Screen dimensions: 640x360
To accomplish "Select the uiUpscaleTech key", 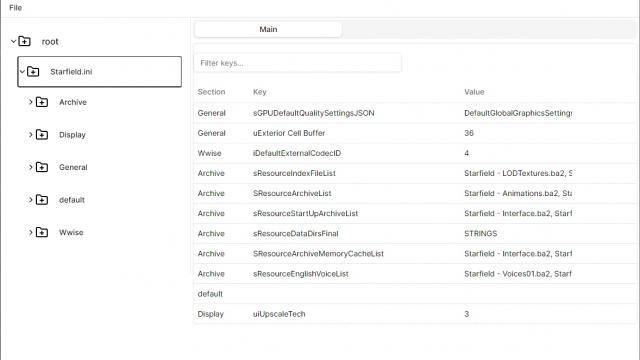I will click(279, 314).
